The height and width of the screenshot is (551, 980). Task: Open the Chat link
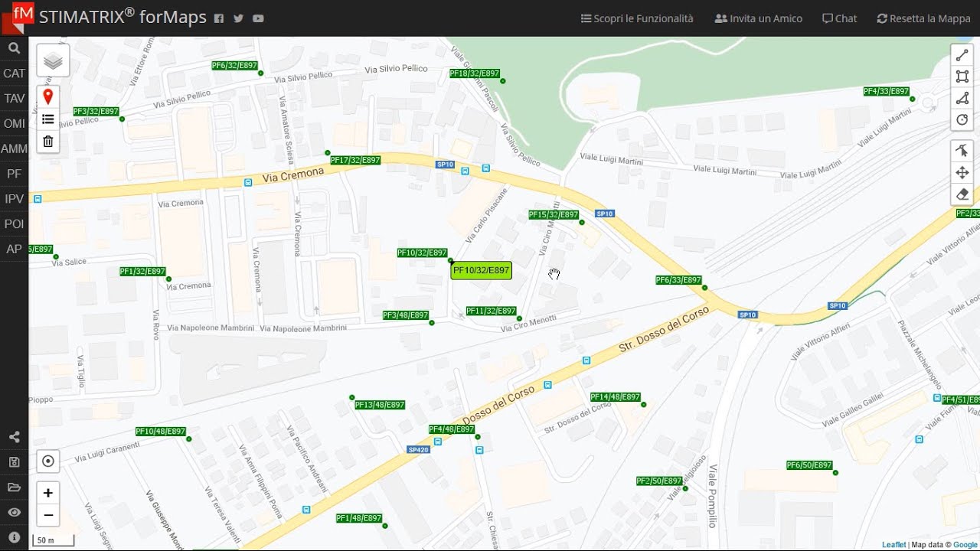(839, 18)
